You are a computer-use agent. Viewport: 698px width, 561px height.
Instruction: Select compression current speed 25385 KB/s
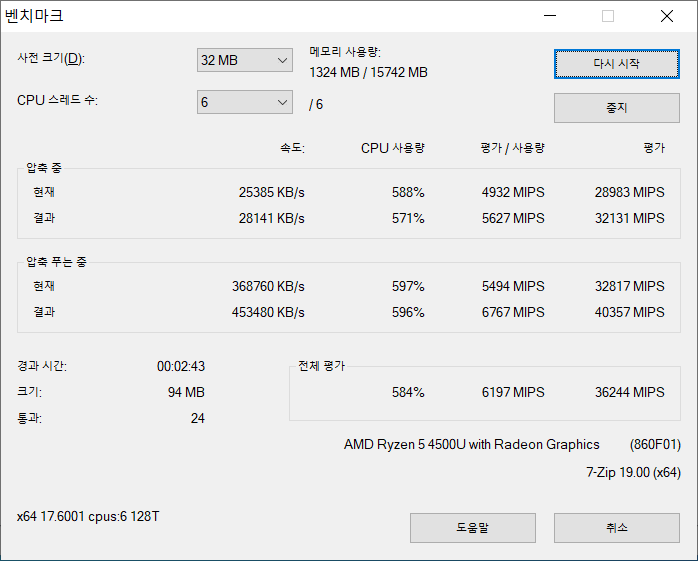click(272, 192)
